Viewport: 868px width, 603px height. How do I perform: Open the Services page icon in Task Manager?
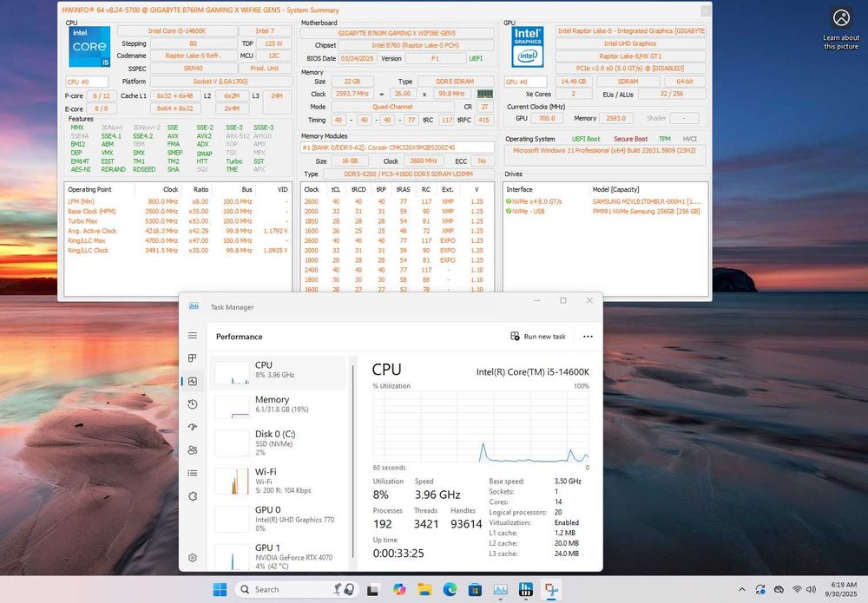(193, 496)
